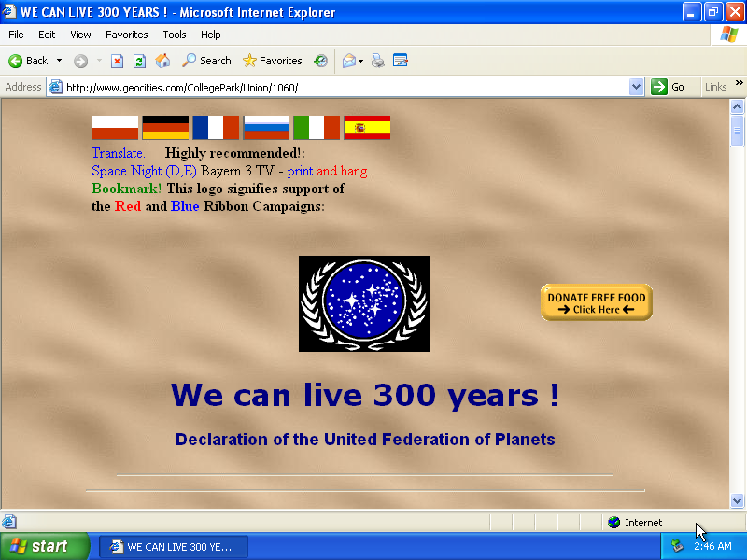This screenshot has width=747, height=560.
Task: Open the Forward history dropdown arrow
Action: [x=99, y=61]
